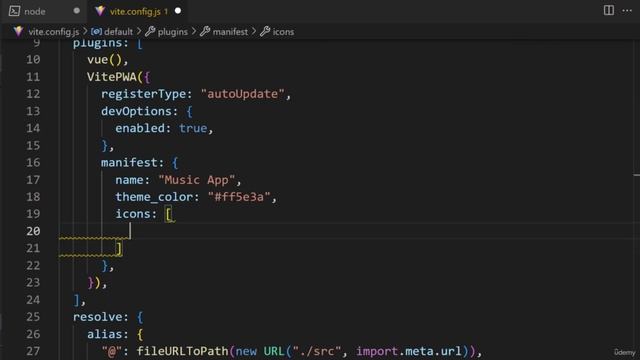Expand breadcrumb chevron after vite.config.js
The width and height of the screenshot is (640, 360).
[x=85, y=31]
